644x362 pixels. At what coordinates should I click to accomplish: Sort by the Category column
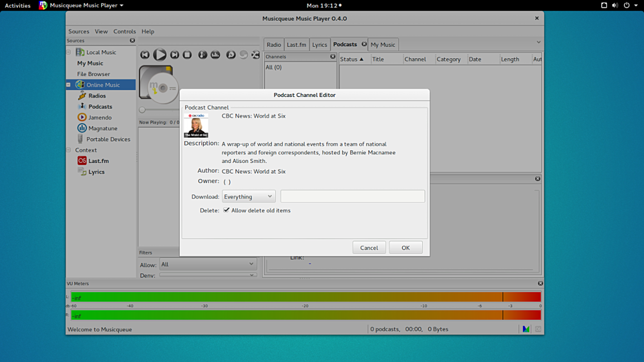451,59
